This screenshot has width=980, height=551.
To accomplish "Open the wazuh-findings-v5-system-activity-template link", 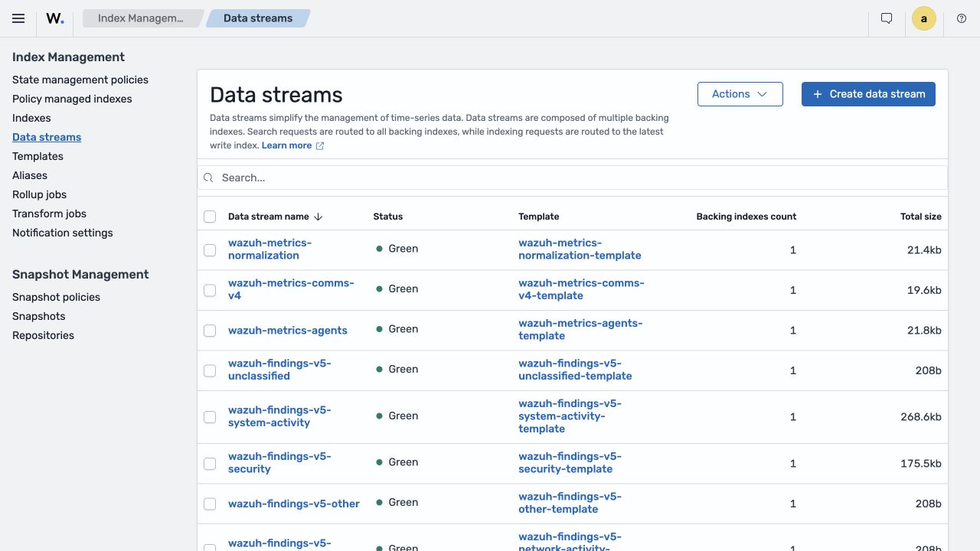I will point(570,416).
